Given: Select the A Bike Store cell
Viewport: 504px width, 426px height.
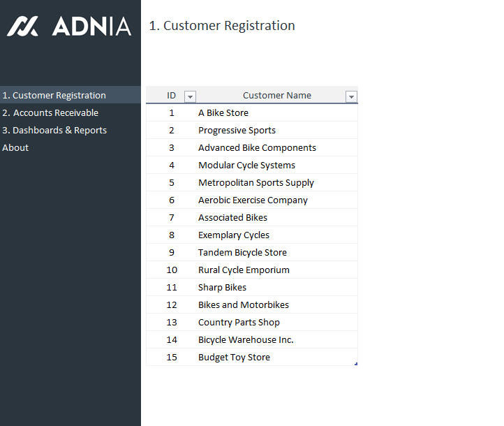Looking at the screenshot, I should 223,113.
